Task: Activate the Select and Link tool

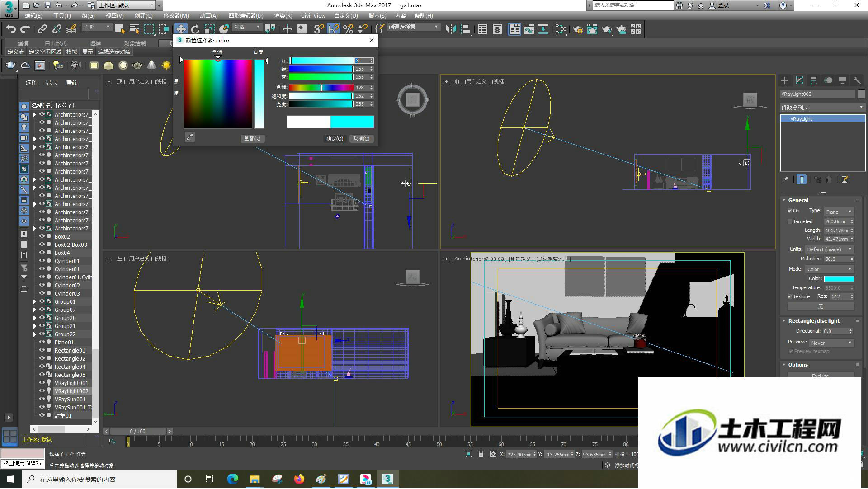Action: click(x=42, y=29)
